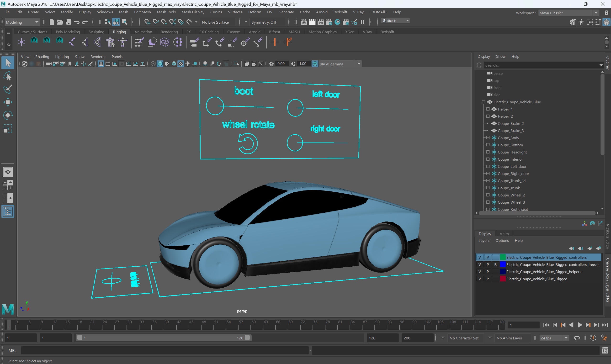Screen dimensions: 611x364
Task: Choose the Scale tool in toolbox
Action: [8, 128]
